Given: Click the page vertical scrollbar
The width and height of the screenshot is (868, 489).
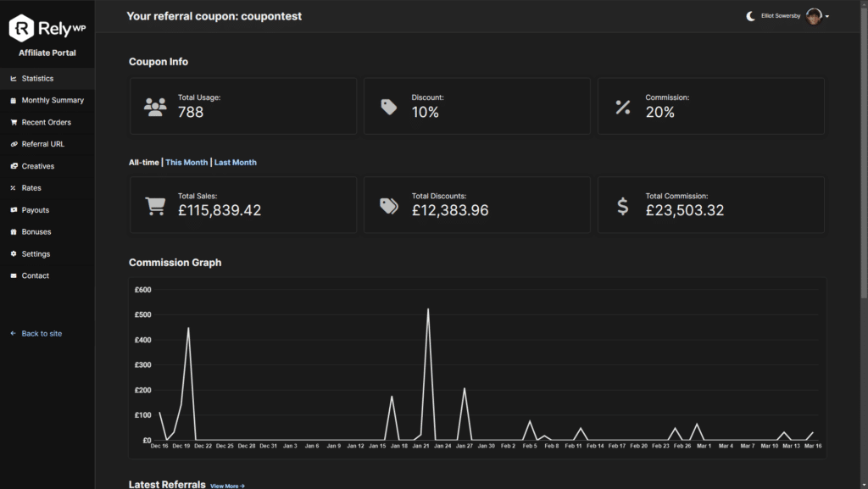Looking at the screenshot, I should [864, 244].
